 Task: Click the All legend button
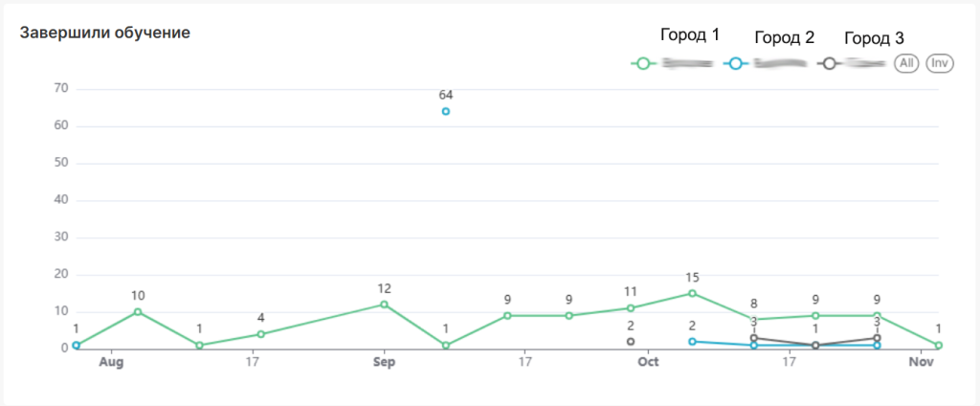click(906, 64)
